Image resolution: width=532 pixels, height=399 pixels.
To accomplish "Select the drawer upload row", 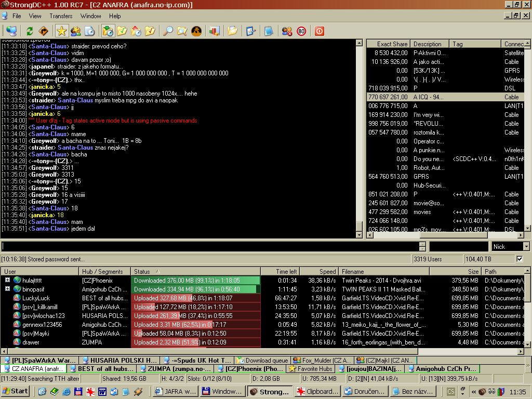I will pyautogui.click(x=262, y=342).
